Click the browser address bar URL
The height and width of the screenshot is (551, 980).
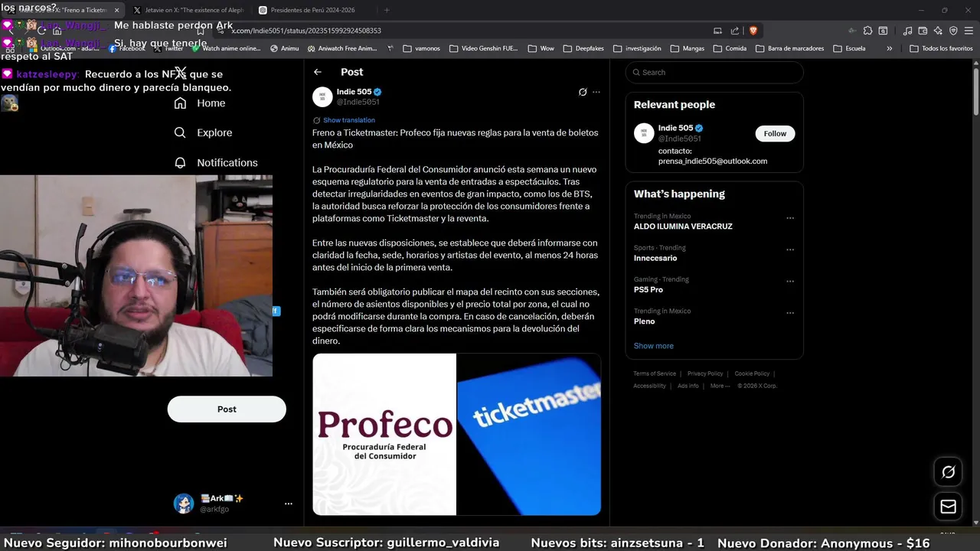[x=306, y=31]
